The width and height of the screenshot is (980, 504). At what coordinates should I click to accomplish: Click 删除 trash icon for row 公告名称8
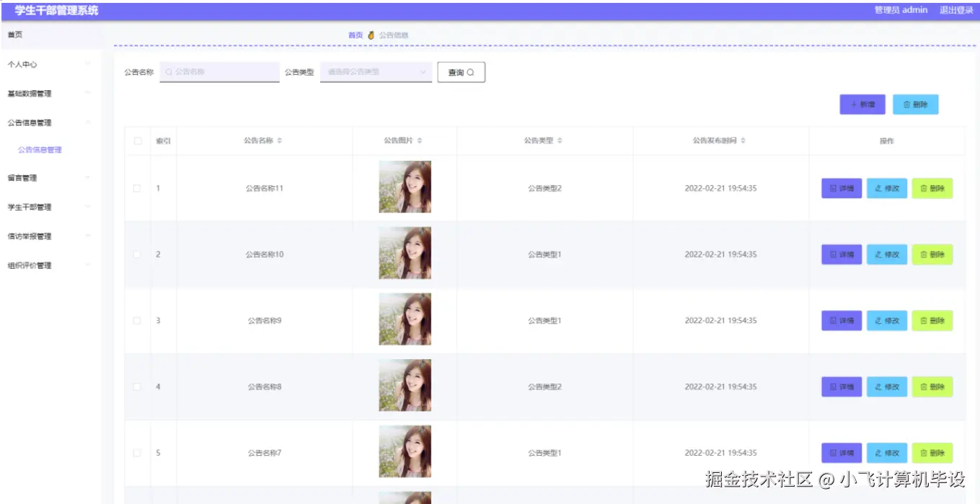[924, 387]
